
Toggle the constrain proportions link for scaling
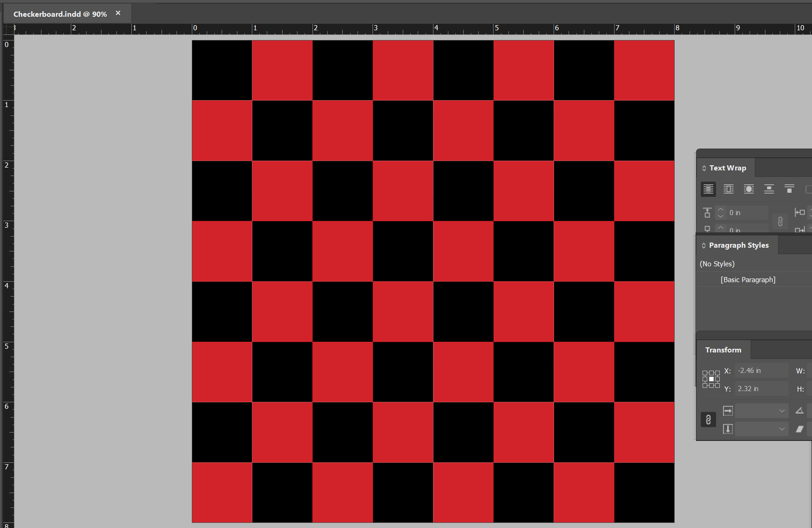[x=708, y=420]
